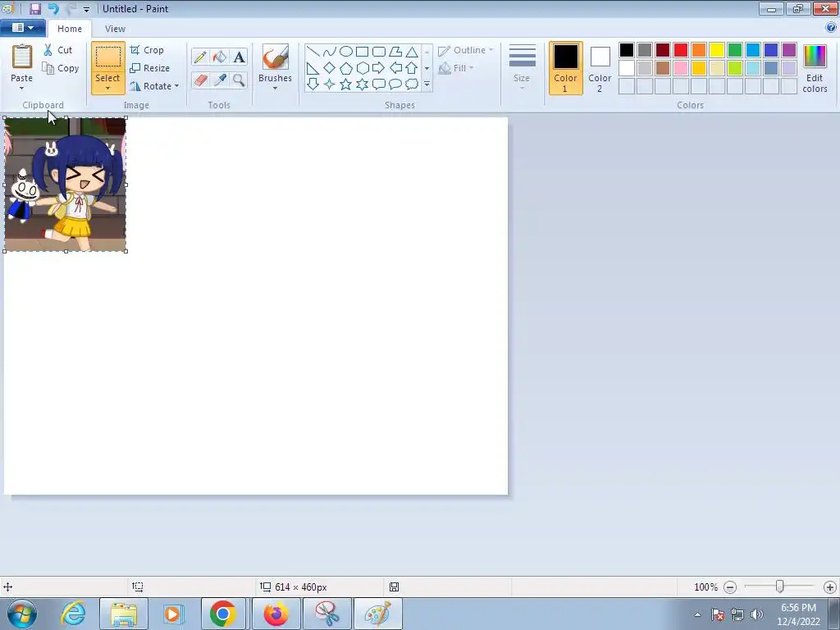840x630 pixels.
Task: Choose the Pentagon shape
Action: (346, 68)
